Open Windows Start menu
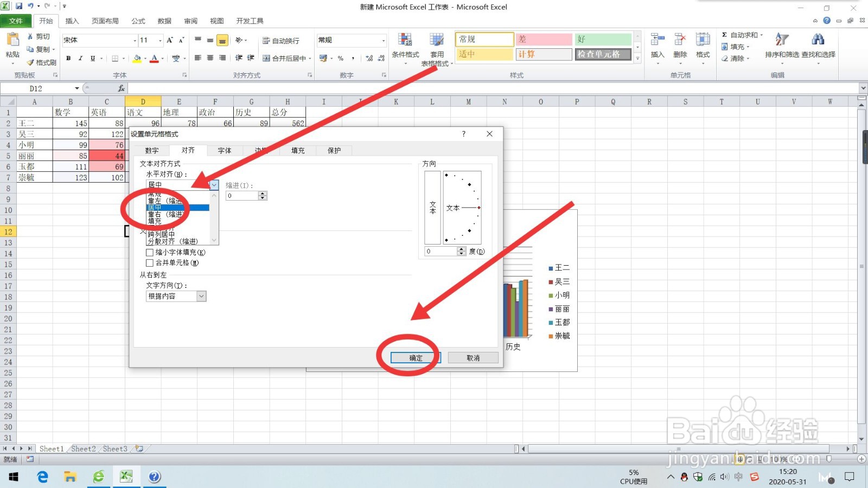Screen dimensions: 868x488 point(14,477)
